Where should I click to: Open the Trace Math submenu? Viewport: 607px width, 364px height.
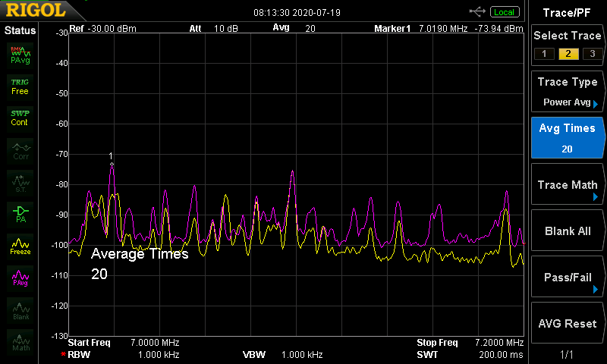[567, 184]
